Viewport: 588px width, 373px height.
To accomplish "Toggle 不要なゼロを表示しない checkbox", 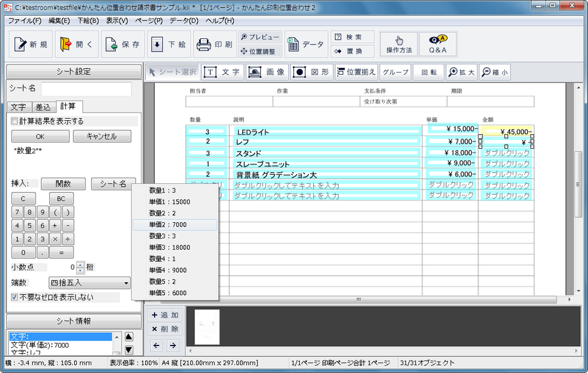I will coord(15,297).
